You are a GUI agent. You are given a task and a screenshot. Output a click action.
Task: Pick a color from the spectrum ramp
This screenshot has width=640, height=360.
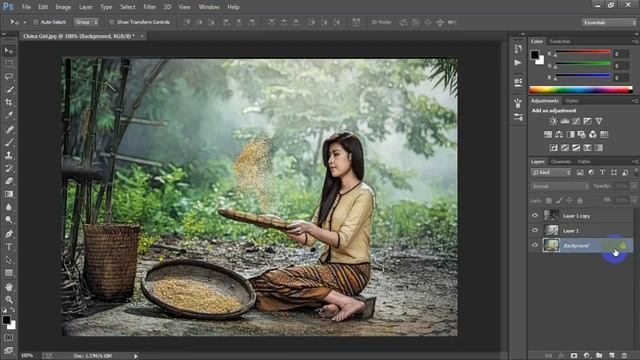(580, 90)
